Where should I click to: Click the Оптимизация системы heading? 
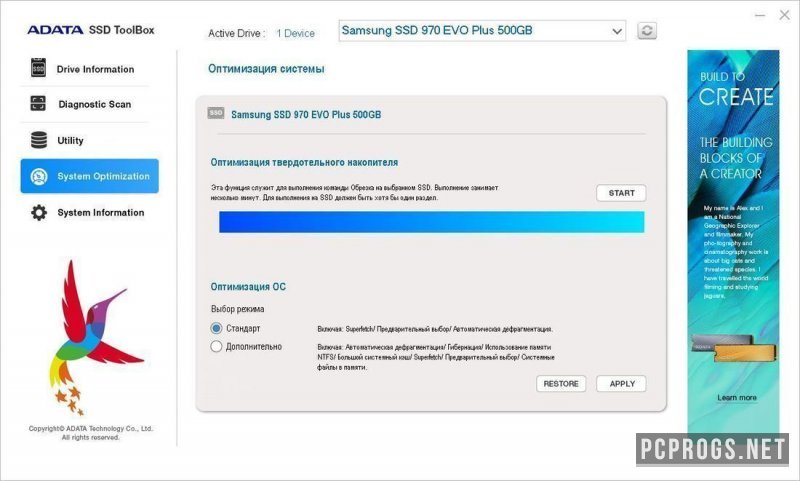[266, 68]
